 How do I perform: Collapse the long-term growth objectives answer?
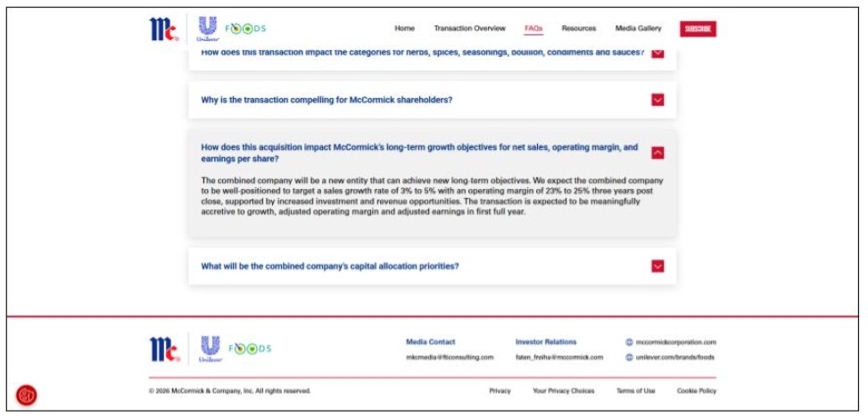[x=657, y=152]
